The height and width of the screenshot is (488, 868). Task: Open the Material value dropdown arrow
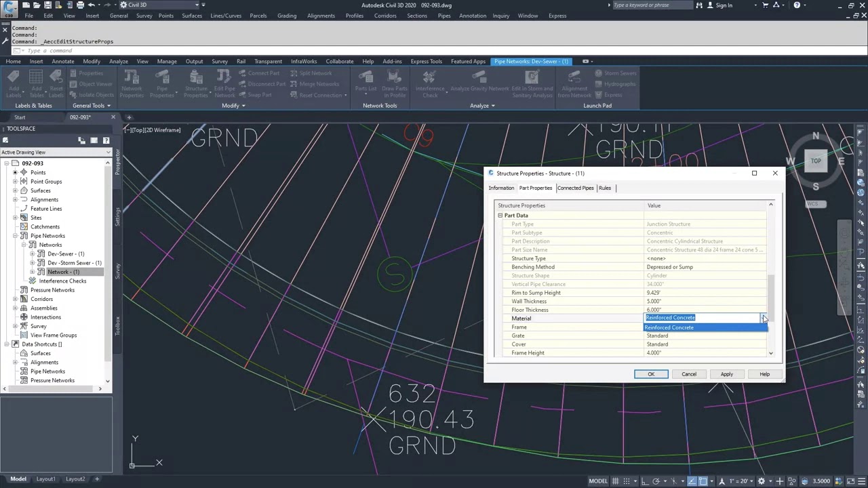(763, 318)
